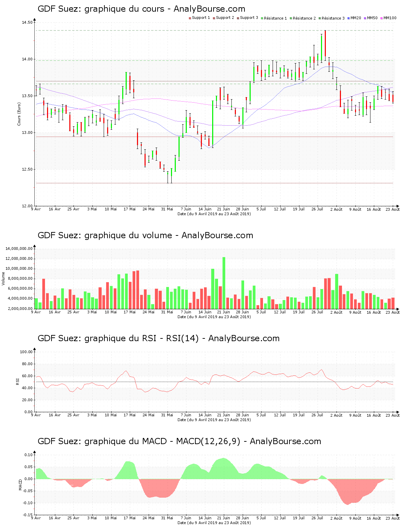This screenshot has width=412, height=532.
Task: Select the MM50 legend label
Action: (x=373, y=18)
